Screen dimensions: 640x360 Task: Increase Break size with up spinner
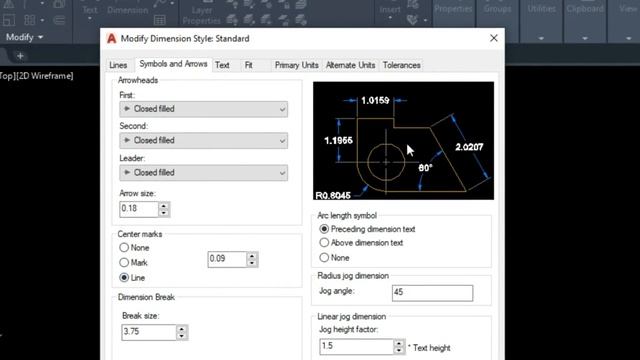pyautogui.click(x=182, y=329)
